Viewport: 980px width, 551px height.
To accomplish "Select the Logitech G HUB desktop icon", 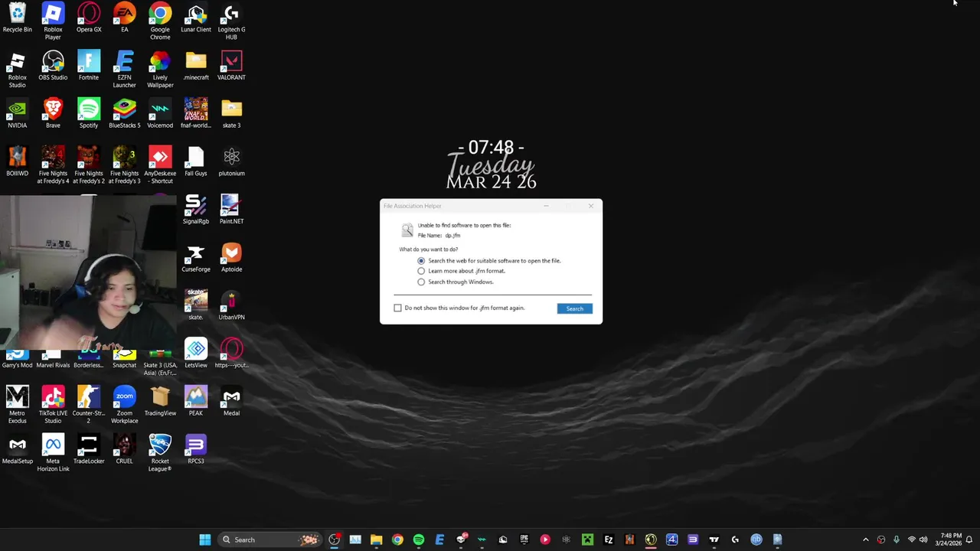I will click(231, 21).
